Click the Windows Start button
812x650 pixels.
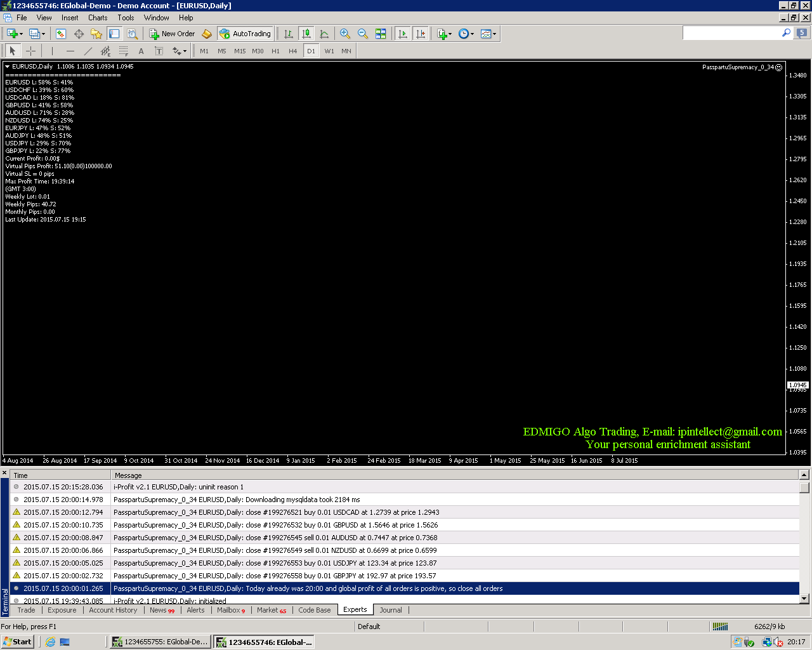(x=17, y=642)
